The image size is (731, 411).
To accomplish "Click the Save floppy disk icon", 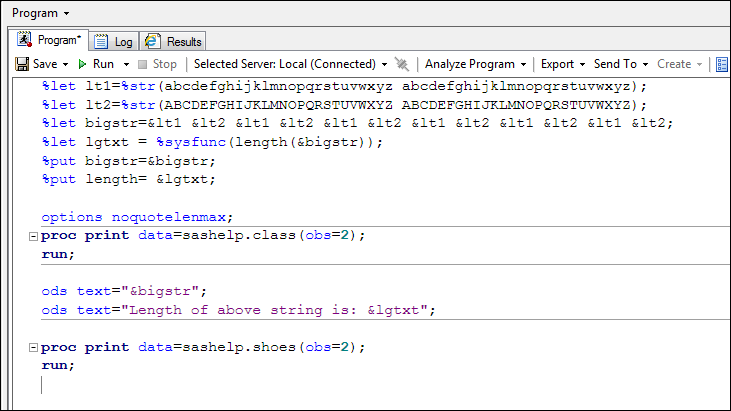I will coord(22,64).
